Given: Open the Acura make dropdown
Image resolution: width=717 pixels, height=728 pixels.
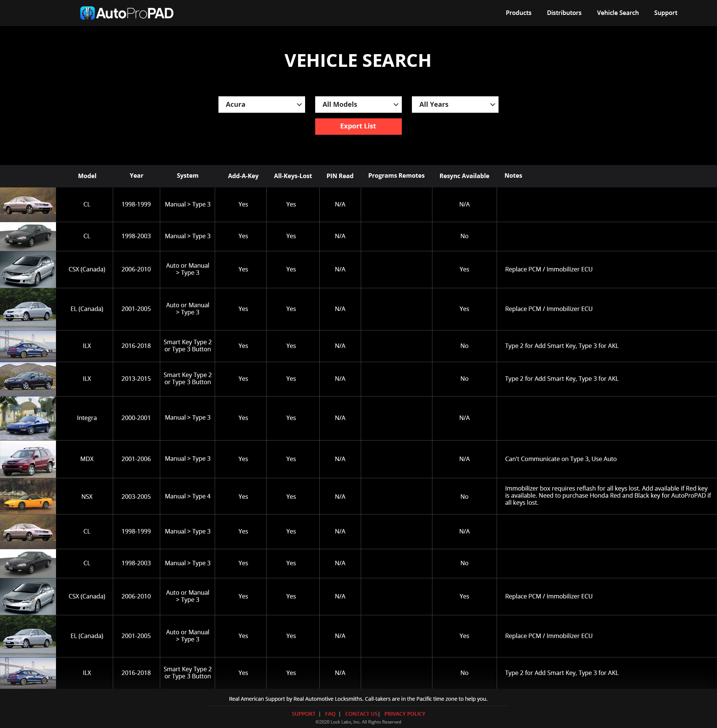Looking at the screenshot, I should (x=261, y=104).
